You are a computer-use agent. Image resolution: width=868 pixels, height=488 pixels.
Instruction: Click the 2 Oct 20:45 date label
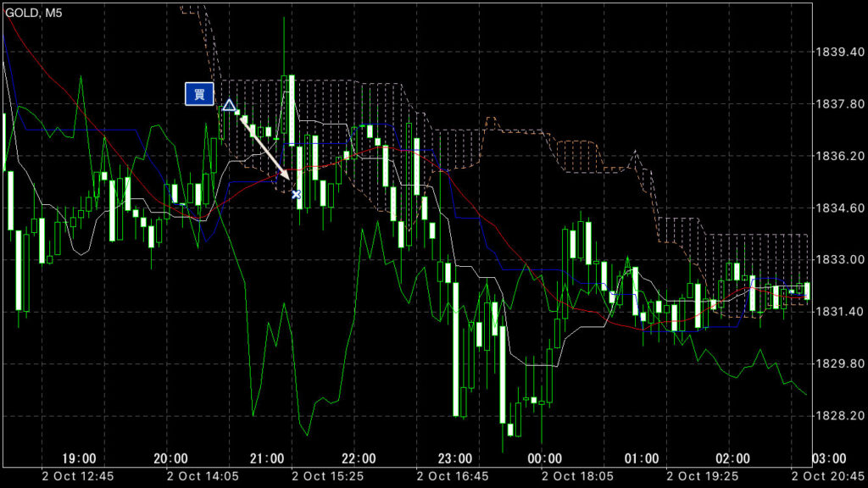826,476
